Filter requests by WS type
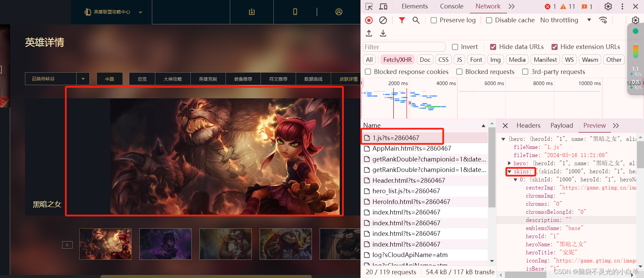Viewport: 644px width, 278px height. tap(569, 60)
